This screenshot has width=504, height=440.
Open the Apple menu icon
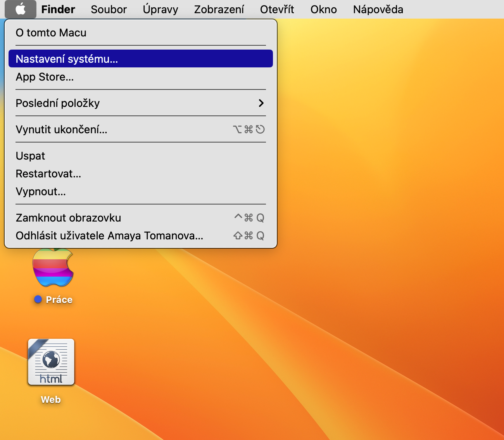click(x=21, y=9)
